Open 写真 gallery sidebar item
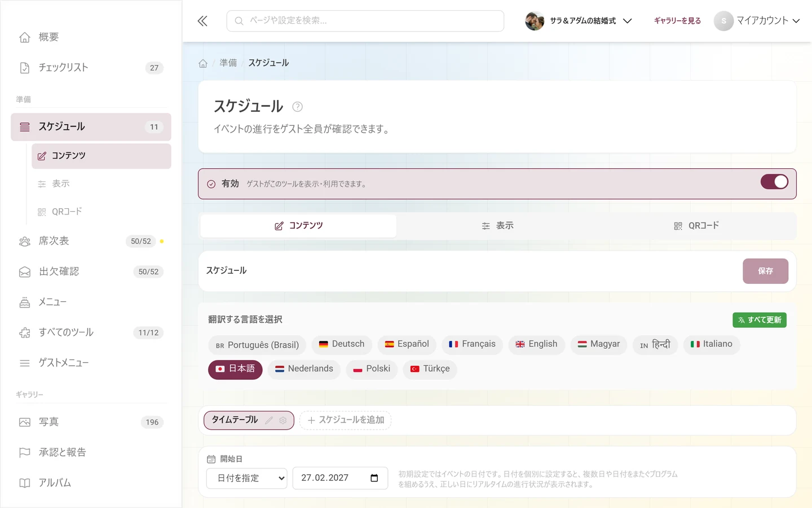Viewport: 812px width, 508px height. [x=91, y=422]
